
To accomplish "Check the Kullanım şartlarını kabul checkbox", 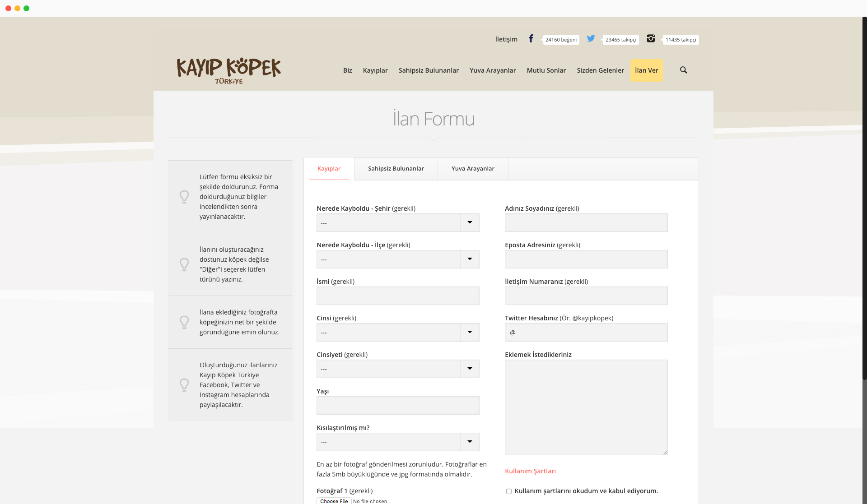I will [509, 491].
